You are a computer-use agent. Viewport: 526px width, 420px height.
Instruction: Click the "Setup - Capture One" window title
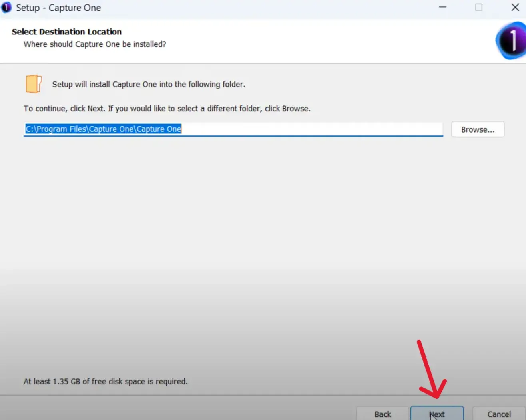[x=58, y=8]
